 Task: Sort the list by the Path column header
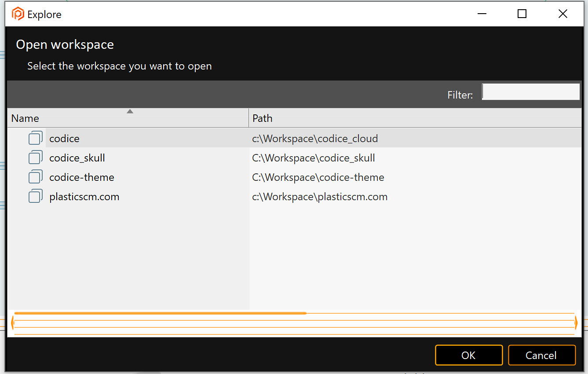(262, 118)
